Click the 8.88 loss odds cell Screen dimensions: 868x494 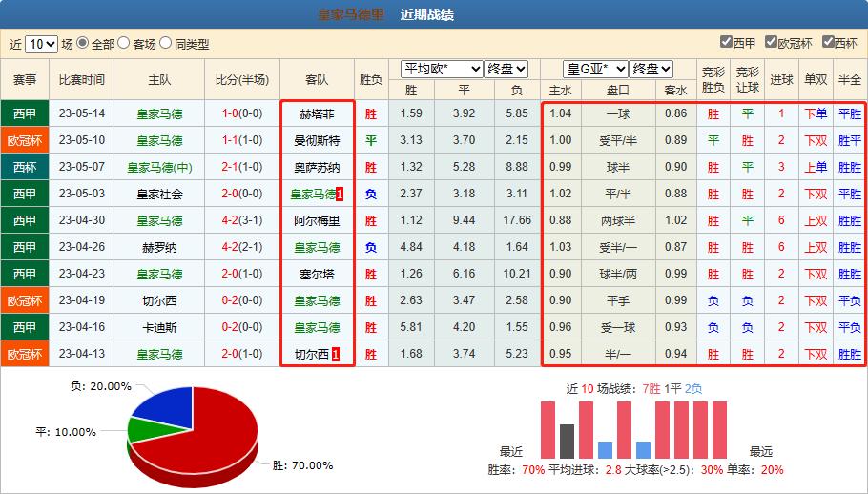[x=517, y=167]
